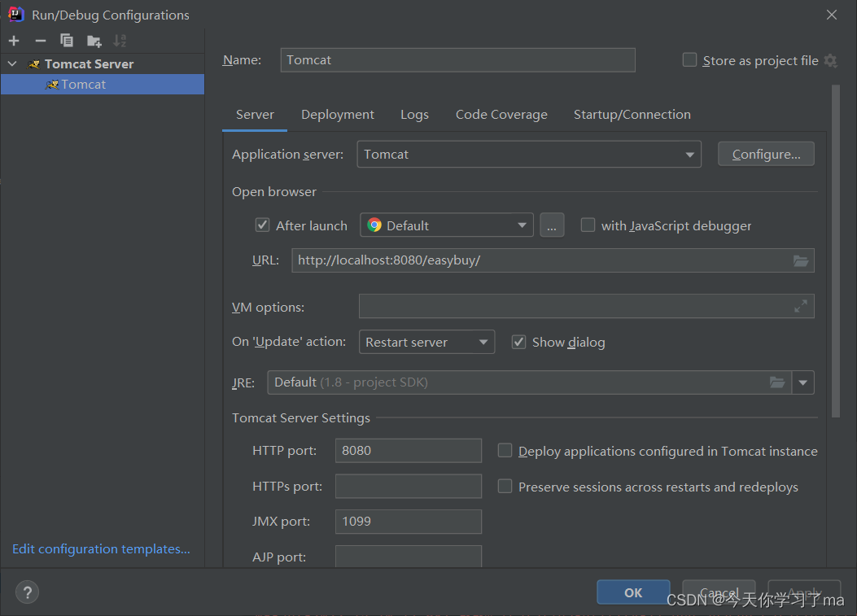857x616 pixels.
Task: Sort configurations alphabetically
Action: click(120, 40)
